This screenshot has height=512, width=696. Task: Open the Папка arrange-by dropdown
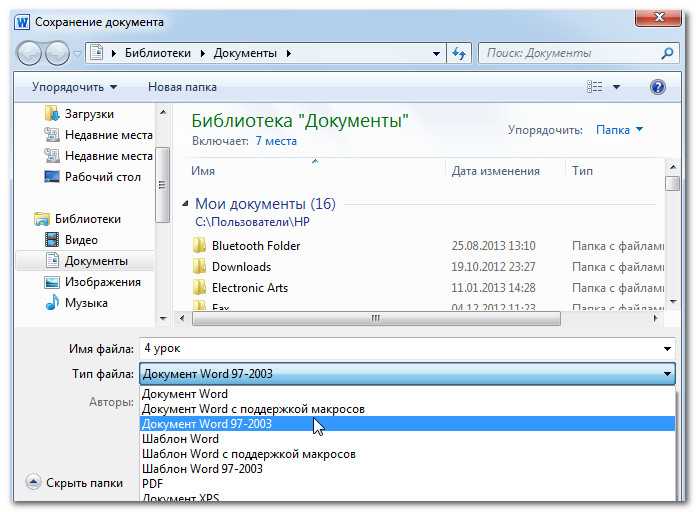[619, 130]
